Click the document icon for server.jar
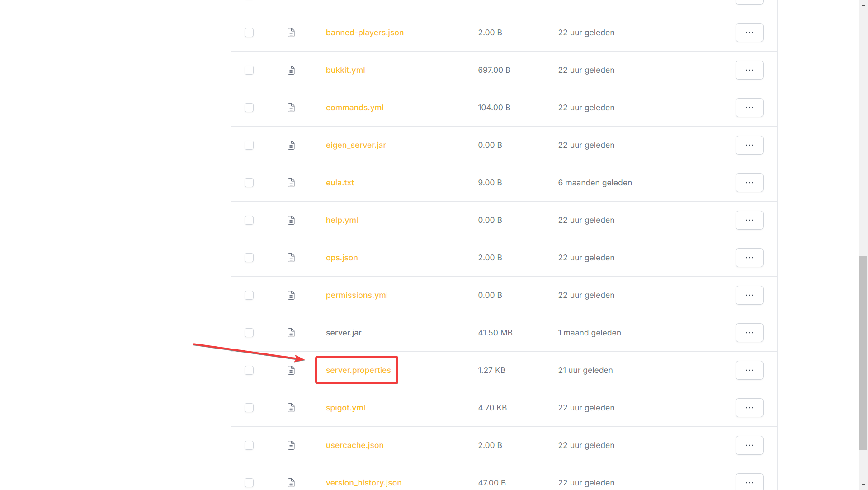 tap(291, 333)
